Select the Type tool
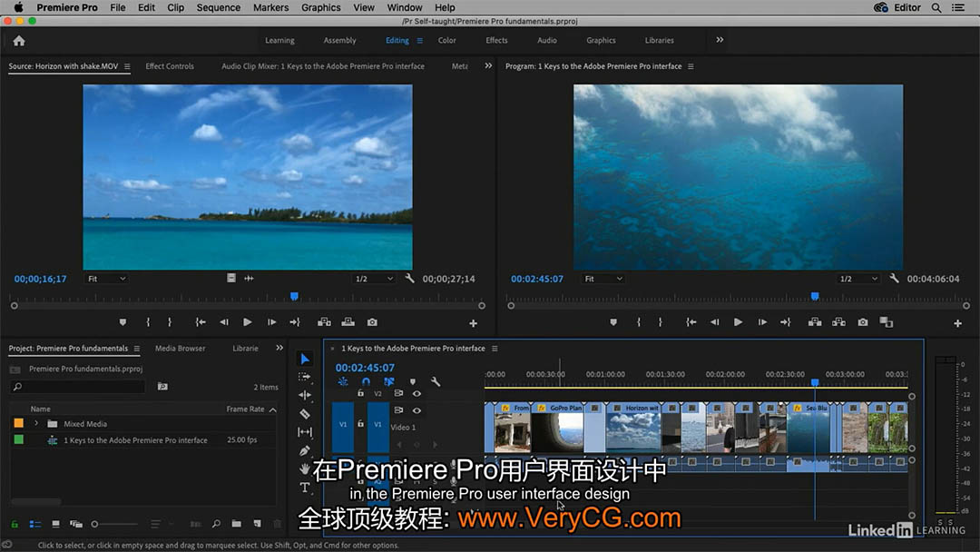 305,488
